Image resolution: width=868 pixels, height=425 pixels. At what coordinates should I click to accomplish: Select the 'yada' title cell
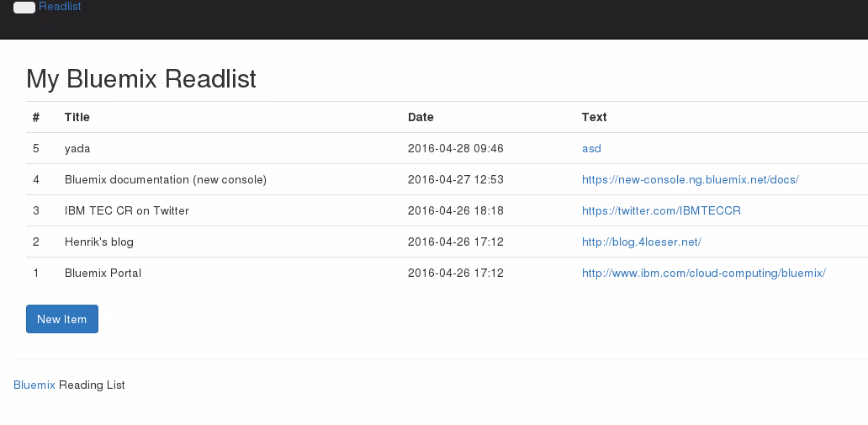point(77,148)
